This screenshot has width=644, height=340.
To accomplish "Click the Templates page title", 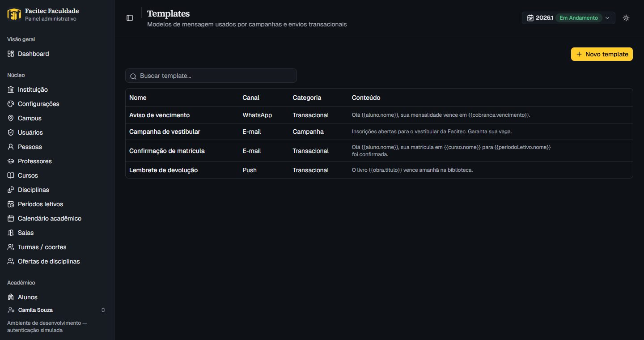I will click(x=169, y=14).
